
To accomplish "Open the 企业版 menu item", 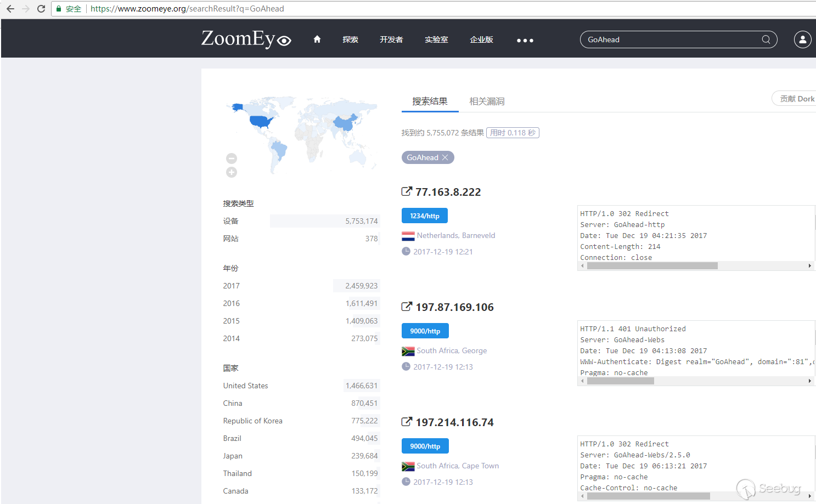I will click(x=481, y=39).
